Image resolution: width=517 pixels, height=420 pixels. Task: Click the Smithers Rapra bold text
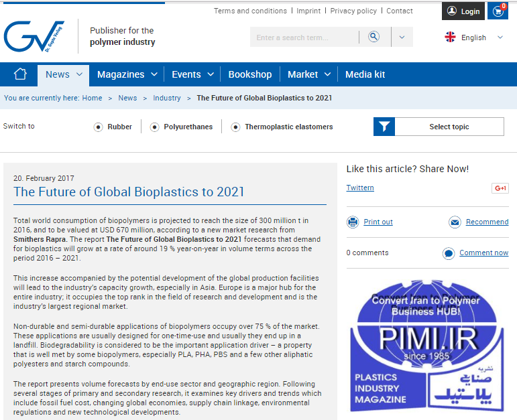click(x=40, y=239)
